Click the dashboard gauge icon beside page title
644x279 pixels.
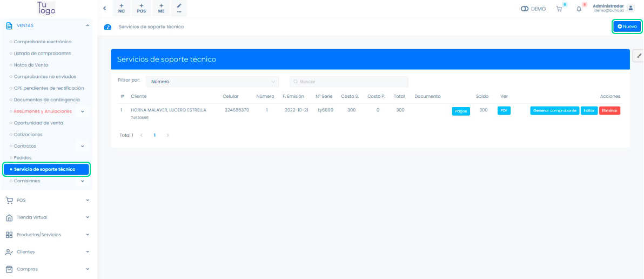coord(108,27)
